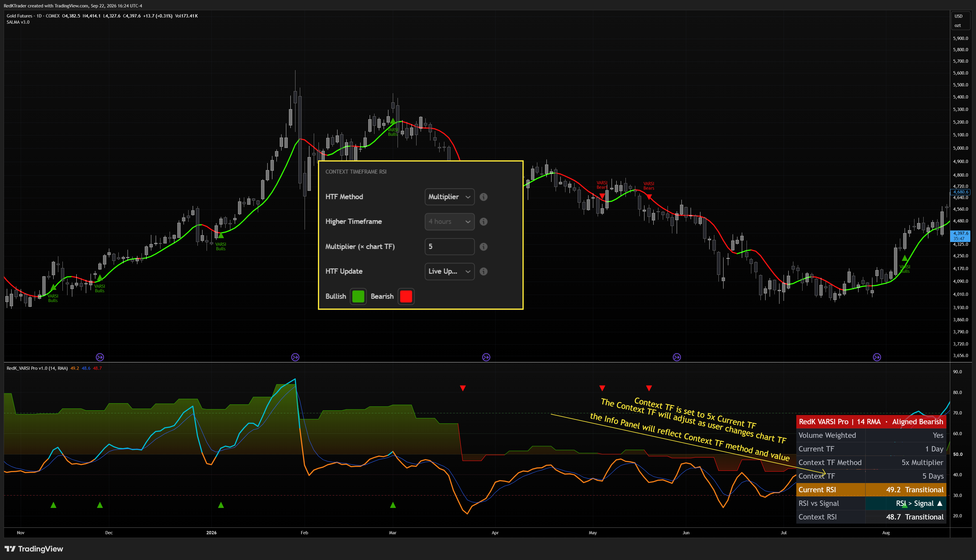Open the Bearish red color swatch

point(406,296)
